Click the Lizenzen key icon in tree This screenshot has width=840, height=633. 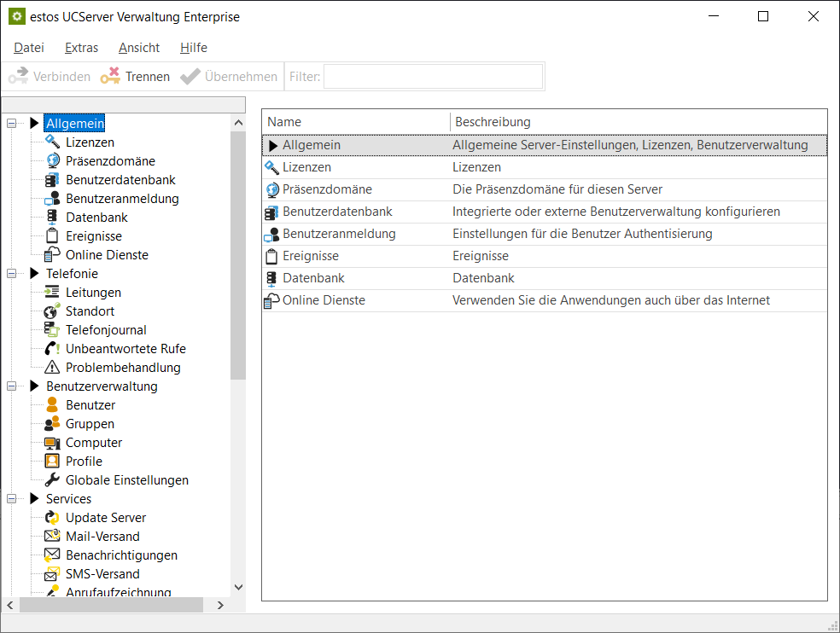click(x=52, y=142)
